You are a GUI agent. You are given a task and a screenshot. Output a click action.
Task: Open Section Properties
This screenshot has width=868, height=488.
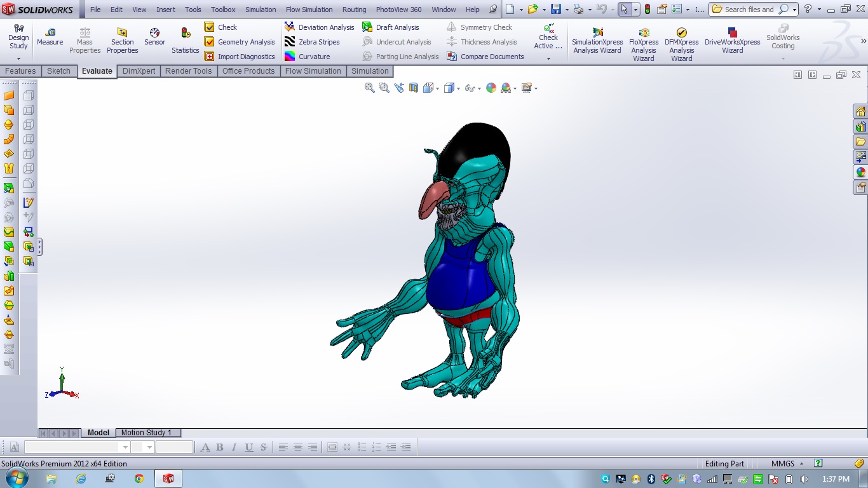point(122,41)
